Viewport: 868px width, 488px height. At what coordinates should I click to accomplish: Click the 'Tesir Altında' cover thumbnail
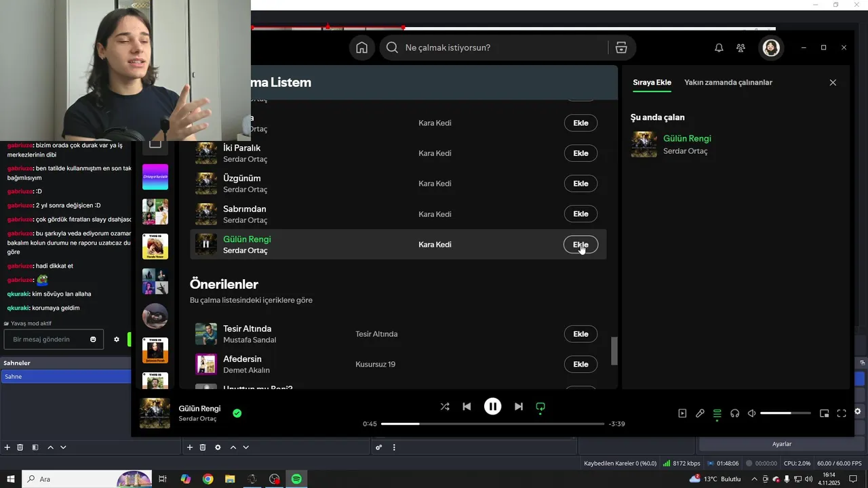(x=206, y=334)
